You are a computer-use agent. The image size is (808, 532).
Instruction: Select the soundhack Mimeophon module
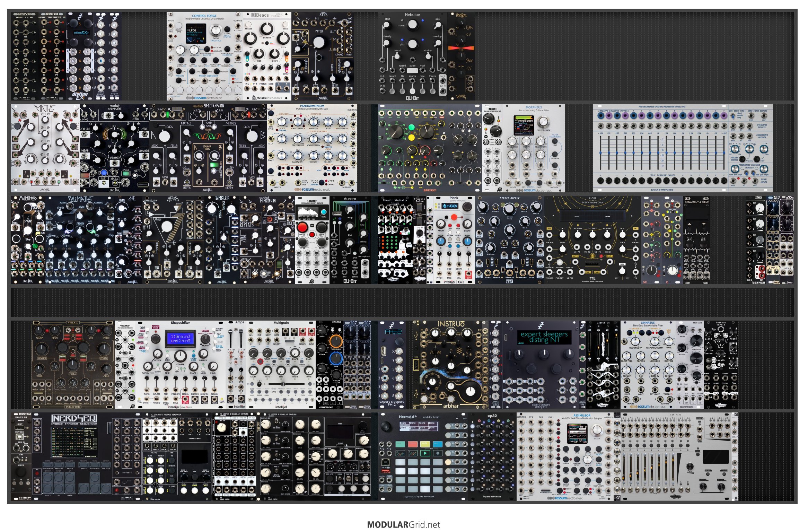coord(267,240)
